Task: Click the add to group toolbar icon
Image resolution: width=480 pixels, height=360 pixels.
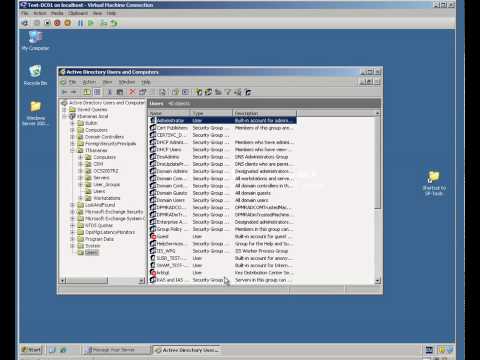Action: pos(248,92)
